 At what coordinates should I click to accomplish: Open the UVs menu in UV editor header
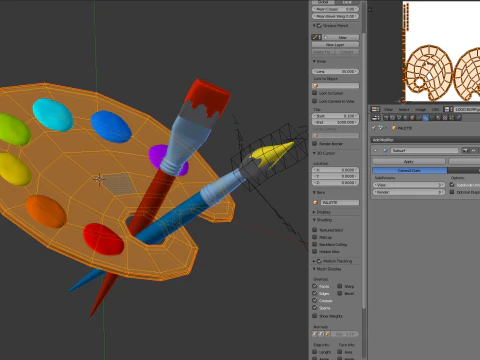point(435,109)
